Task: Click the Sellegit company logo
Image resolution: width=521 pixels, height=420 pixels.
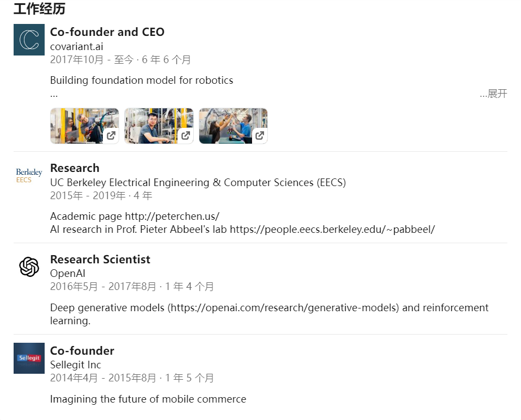Action: pyautogui.click(x=29, y=358)
